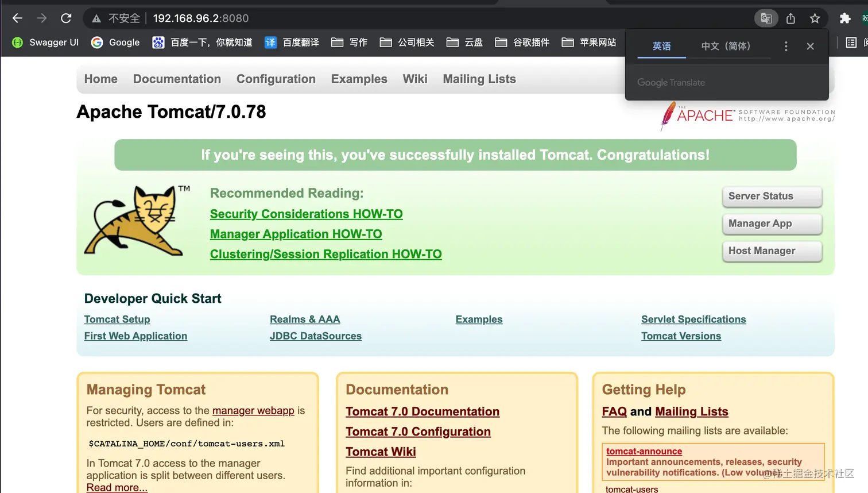
Task: Open translate popup options menu
Action: 786,46
